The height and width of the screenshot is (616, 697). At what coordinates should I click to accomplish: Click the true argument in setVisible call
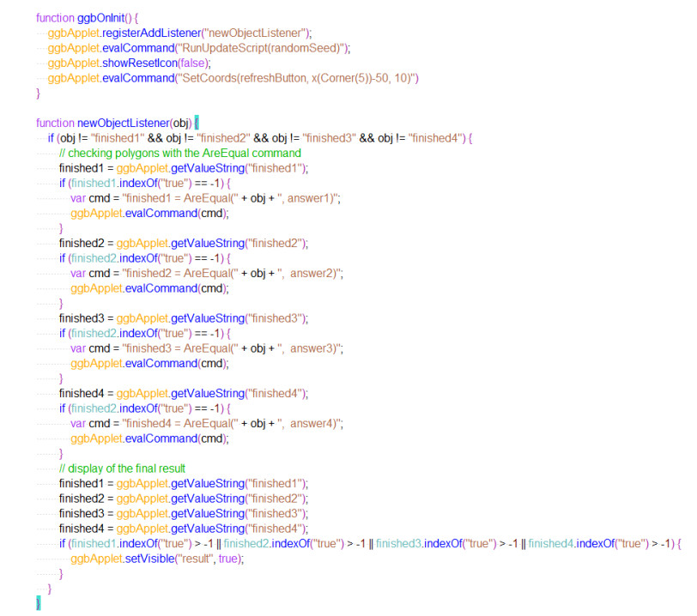[x=226, y=559]
